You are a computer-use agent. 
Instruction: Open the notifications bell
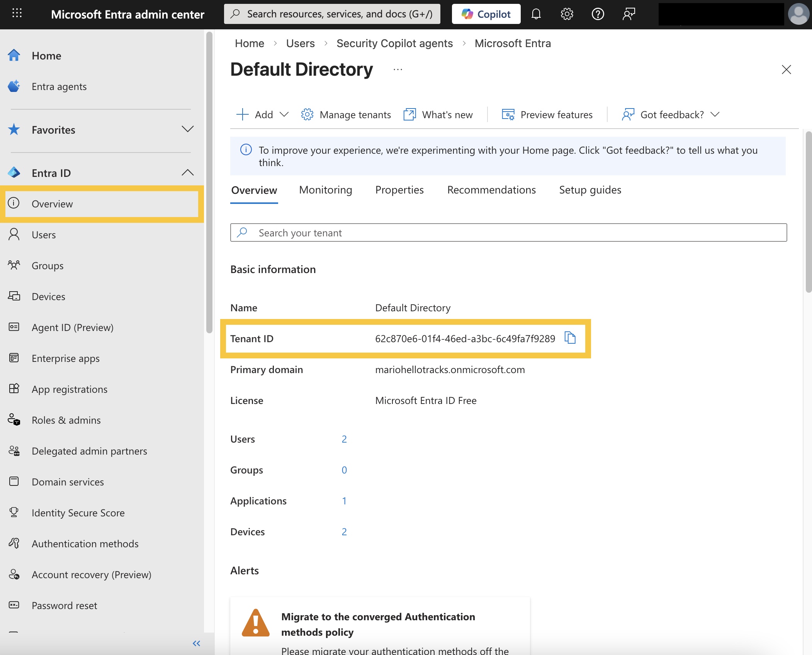(536, 14)
